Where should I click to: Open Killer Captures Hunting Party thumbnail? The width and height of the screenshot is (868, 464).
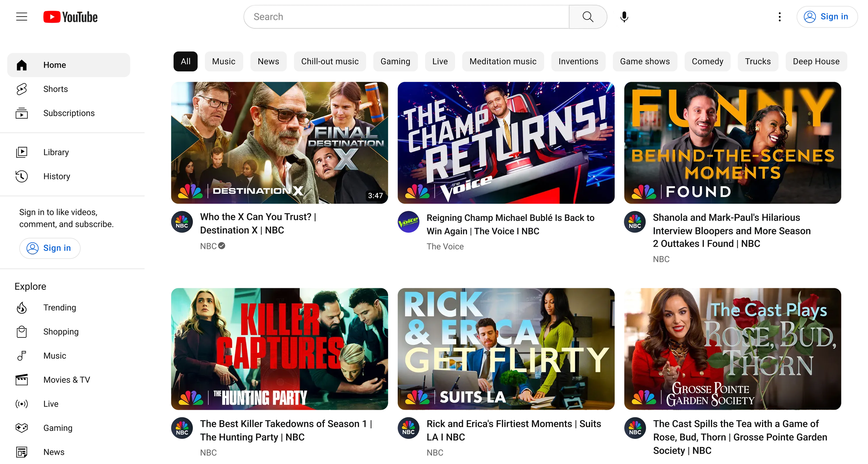279,349
